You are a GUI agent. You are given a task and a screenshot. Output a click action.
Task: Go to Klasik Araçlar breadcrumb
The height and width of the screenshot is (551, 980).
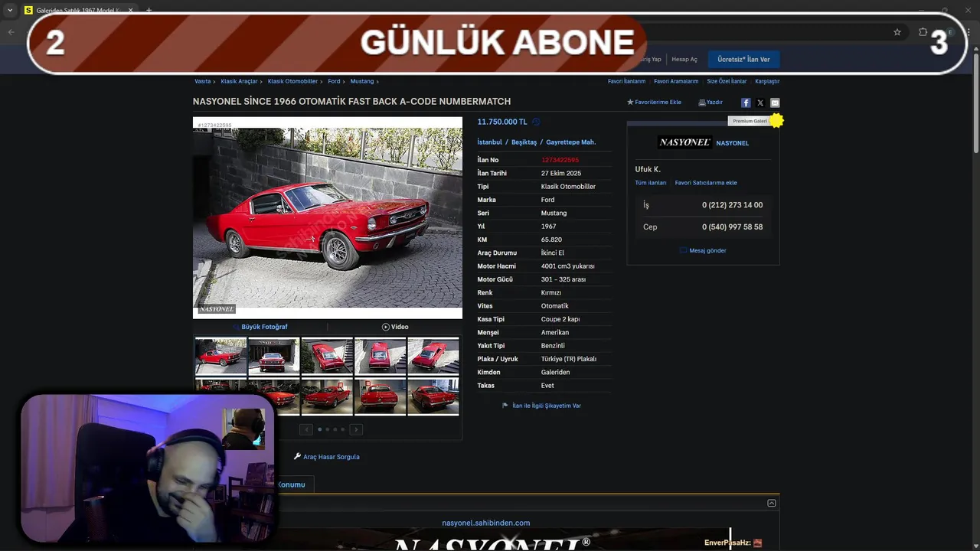pos(239,81)
